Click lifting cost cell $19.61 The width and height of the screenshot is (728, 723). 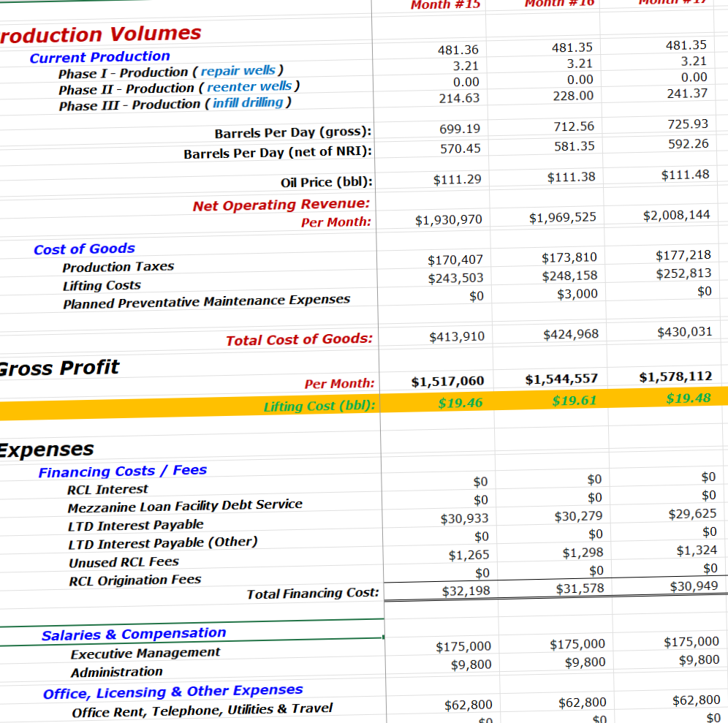pos(575,401)
